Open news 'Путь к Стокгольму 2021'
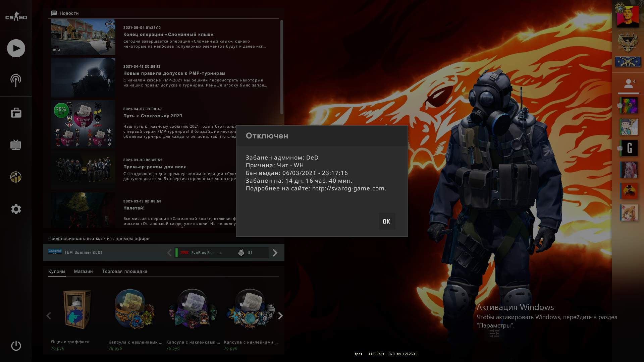Screen dimensions: 644x362 click(x=153, y=116)
